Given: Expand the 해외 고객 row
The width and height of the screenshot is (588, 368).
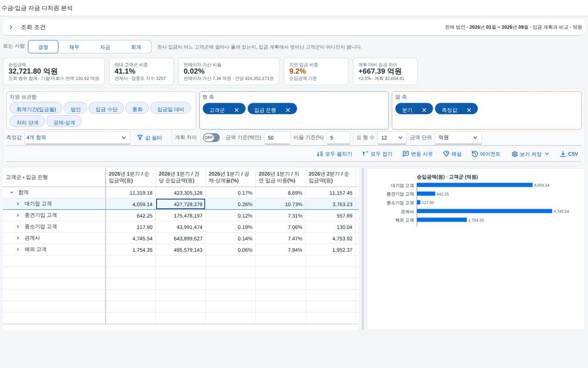Looking at the screenshot, I should [18, 249].
